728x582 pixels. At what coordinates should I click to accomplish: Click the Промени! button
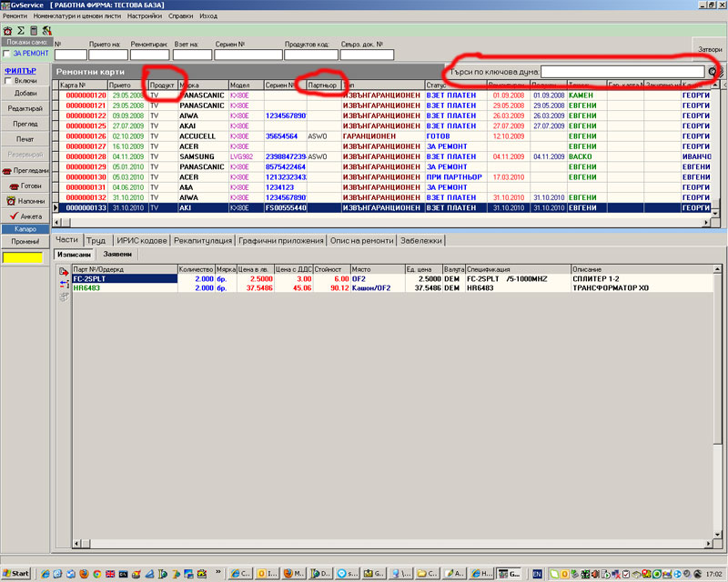pos(25,241)
